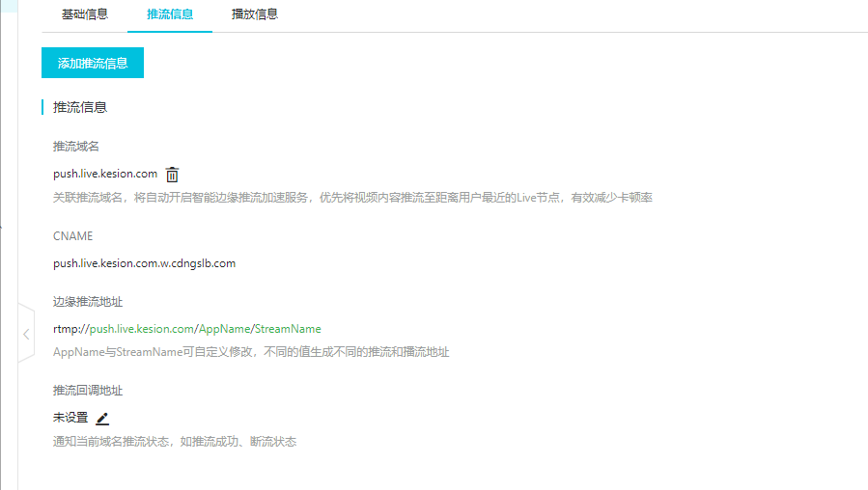868x490 pixels.
Task: Click the 未设置 callback status text
Action: [x=70, y=418]
